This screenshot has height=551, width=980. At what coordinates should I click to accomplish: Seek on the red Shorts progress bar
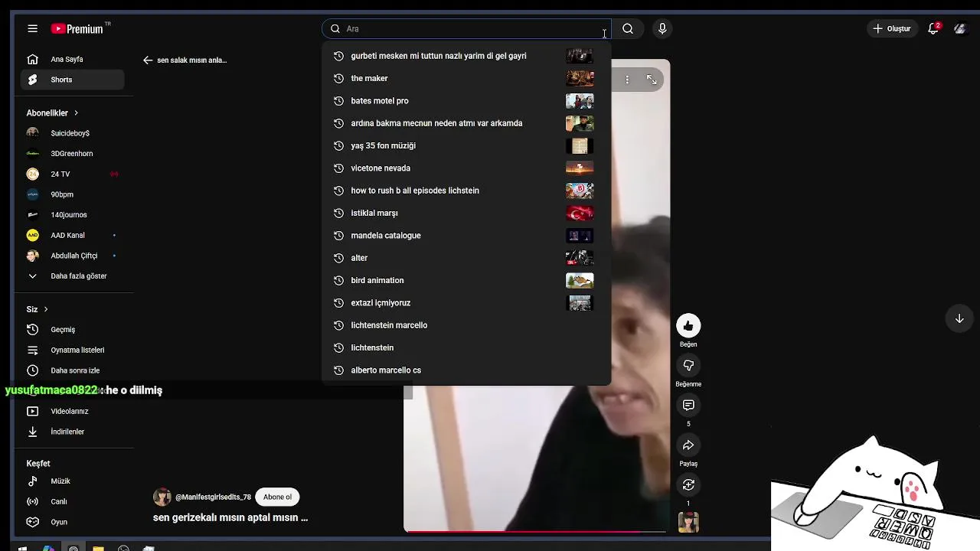(x=537, y=531)
